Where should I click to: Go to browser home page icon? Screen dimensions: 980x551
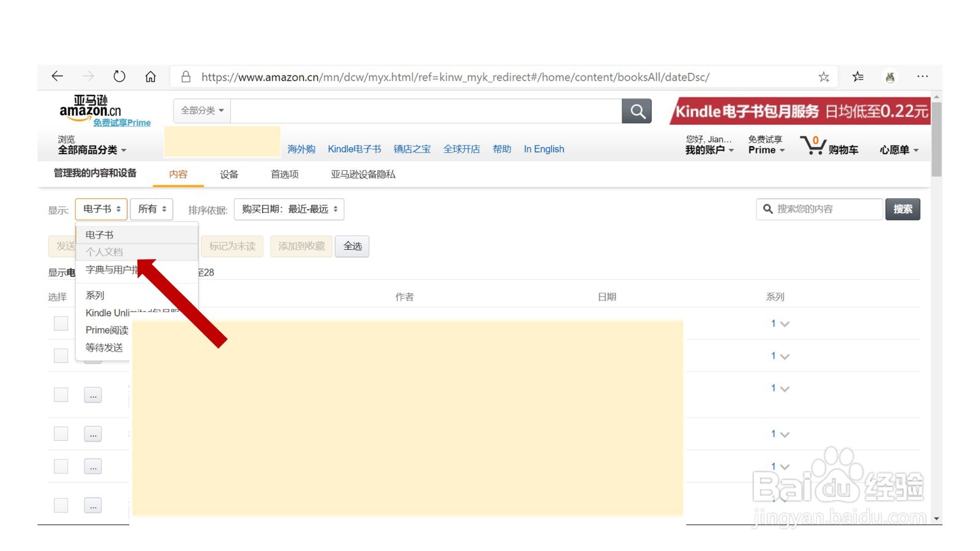[x=150, y=77]
